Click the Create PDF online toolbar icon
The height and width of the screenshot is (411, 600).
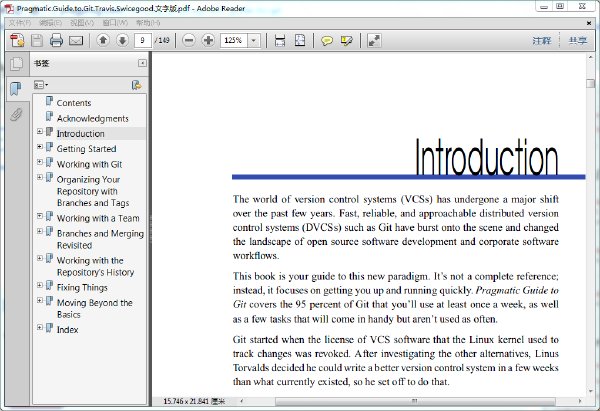[x=17, y=40]
